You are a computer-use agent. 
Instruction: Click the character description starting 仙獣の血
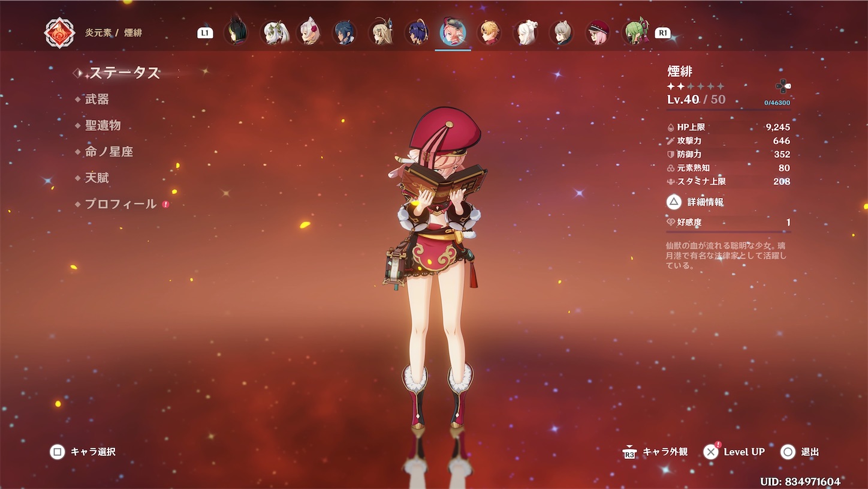[x=726, y=256]
